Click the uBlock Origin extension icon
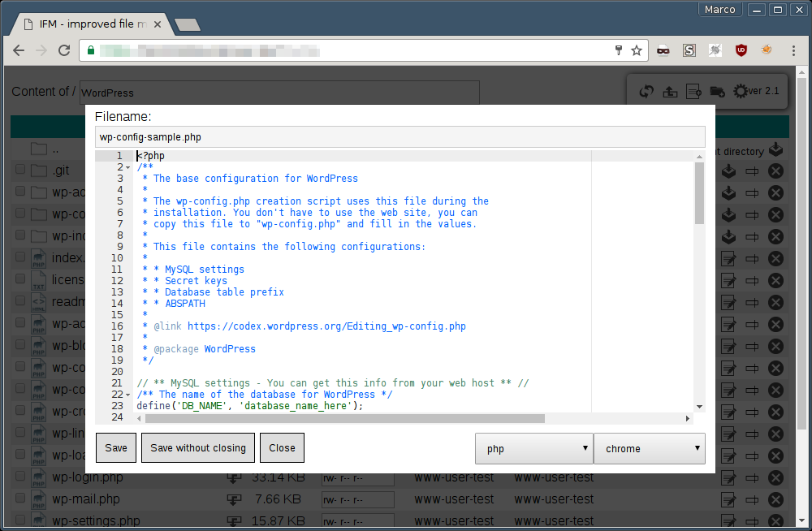The width and height of the screenshot is (812, 531). click(x=741, y=50)
